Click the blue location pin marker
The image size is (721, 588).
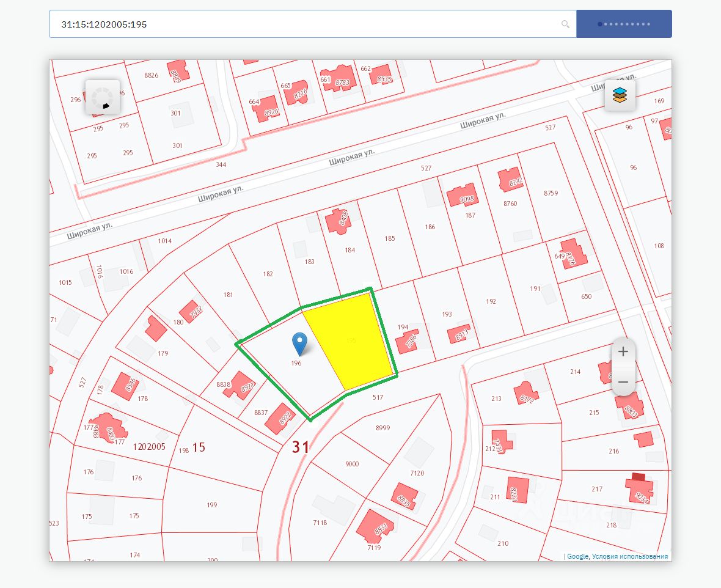pos(300,344)
